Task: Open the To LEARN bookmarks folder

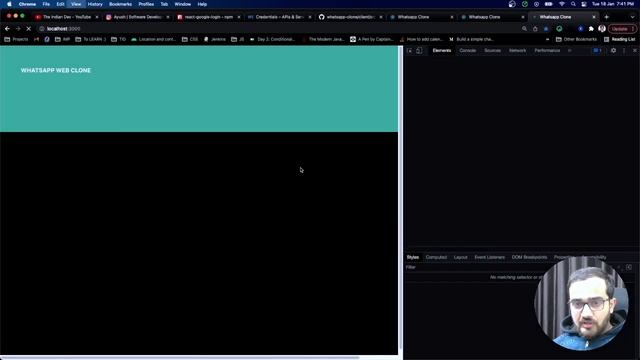Action: pos(90,39)
